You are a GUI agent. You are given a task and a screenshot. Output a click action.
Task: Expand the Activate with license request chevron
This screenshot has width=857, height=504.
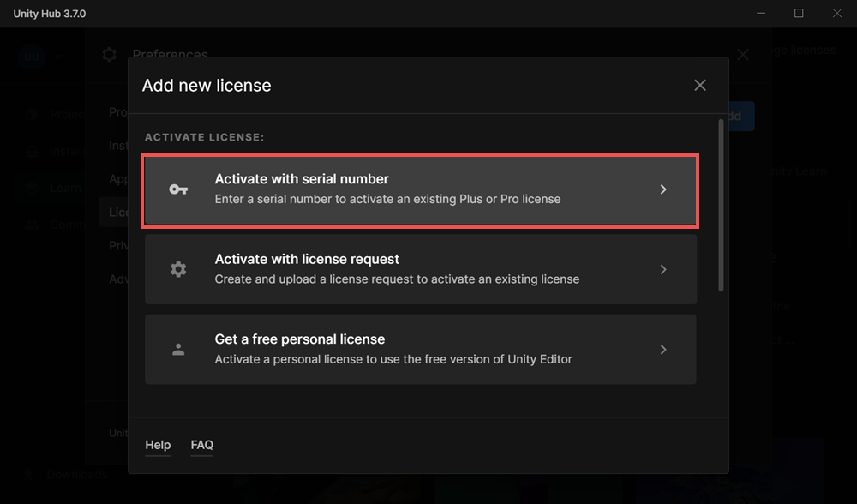coord(663,268)
